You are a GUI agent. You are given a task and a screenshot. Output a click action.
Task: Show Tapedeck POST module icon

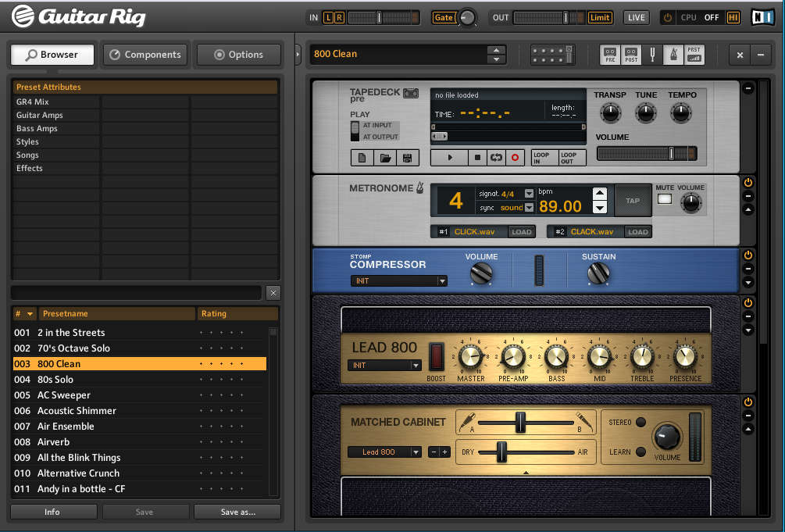631,54
